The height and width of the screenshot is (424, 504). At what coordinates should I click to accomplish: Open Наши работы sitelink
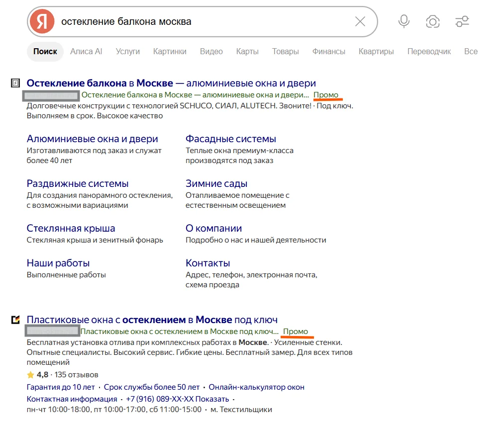click(58, 263)
